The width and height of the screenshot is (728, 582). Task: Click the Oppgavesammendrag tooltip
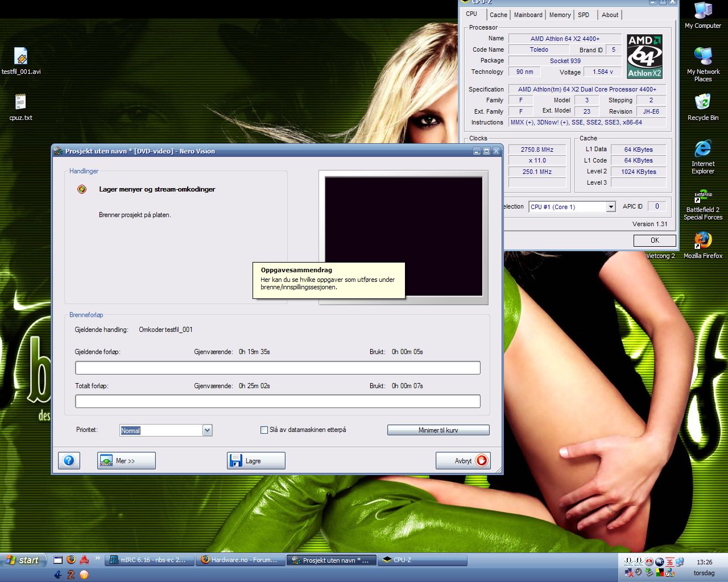click(329, 280)
